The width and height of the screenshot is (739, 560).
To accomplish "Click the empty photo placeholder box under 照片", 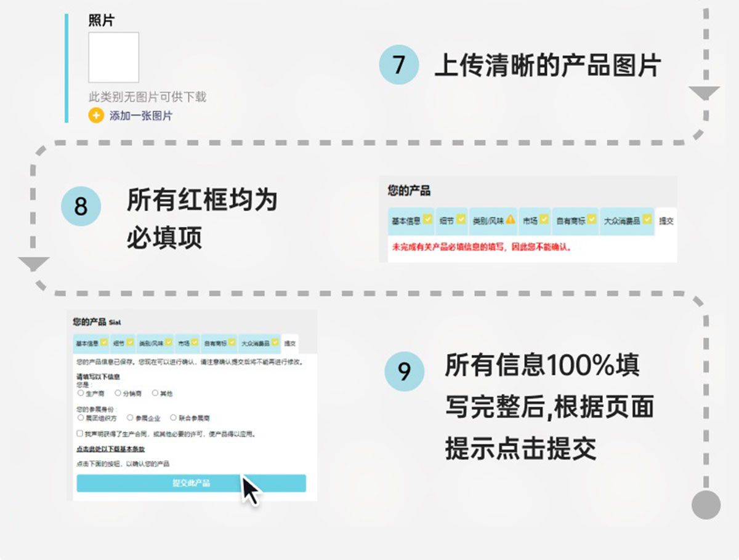I will 113,57.
